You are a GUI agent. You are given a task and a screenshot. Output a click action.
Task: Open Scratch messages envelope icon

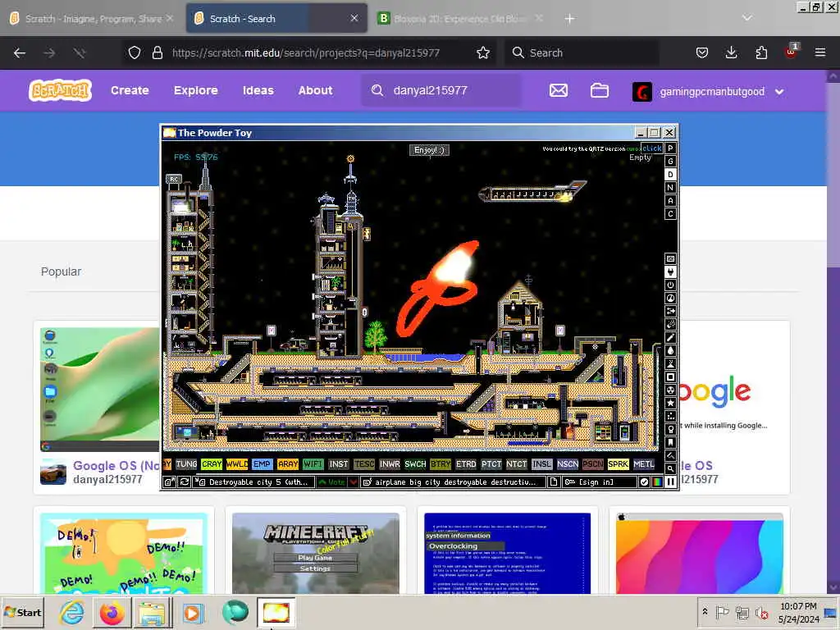click(x=558, y=90)
